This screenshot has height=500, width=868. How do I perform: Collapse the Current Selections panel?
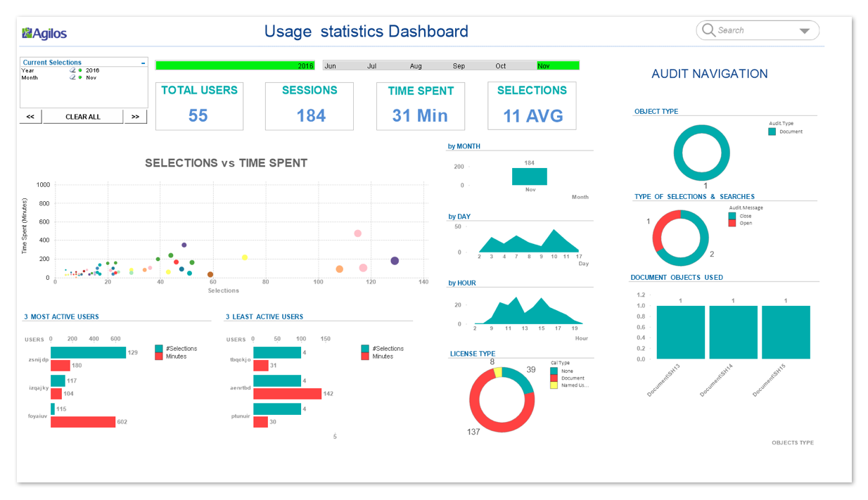(x=143, y=63)
